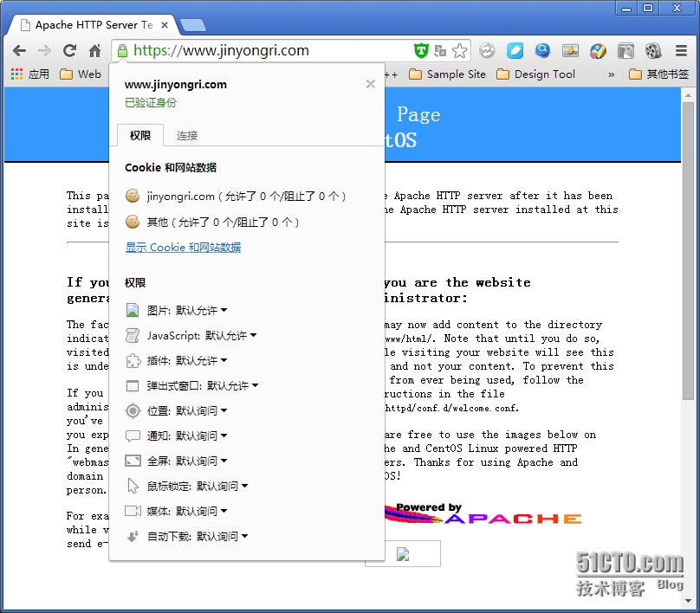Click the clipboard extension icon
The height and width of the screenshot is (613, 700).
[x=625, y=51]
